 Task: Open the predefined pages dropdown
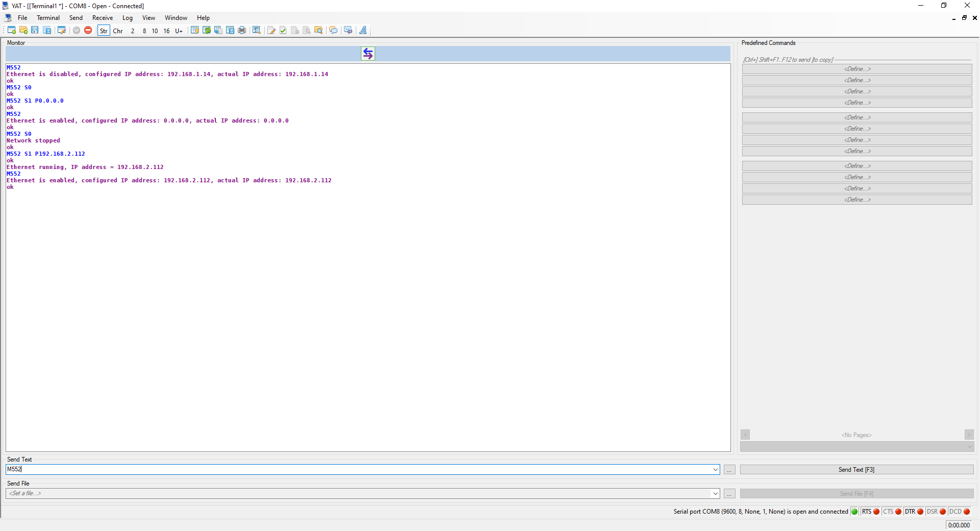(857, 447)
